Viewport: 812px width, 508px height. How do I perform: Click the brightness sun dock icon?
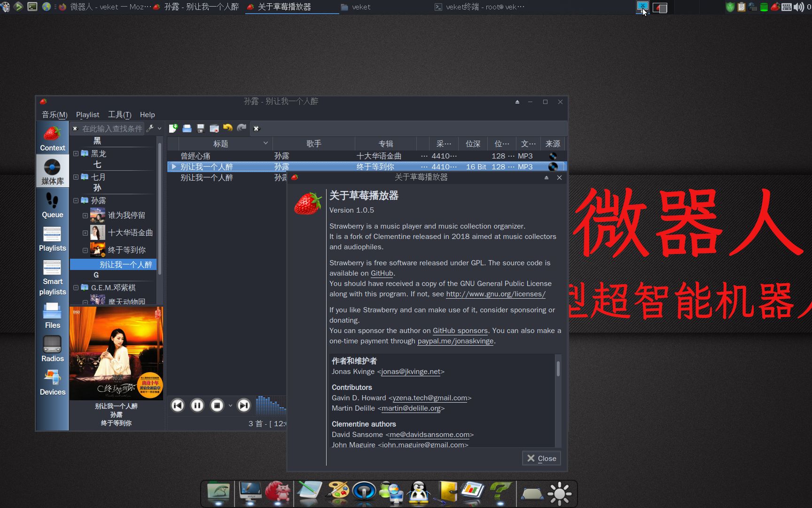click(x=559, y=494)
